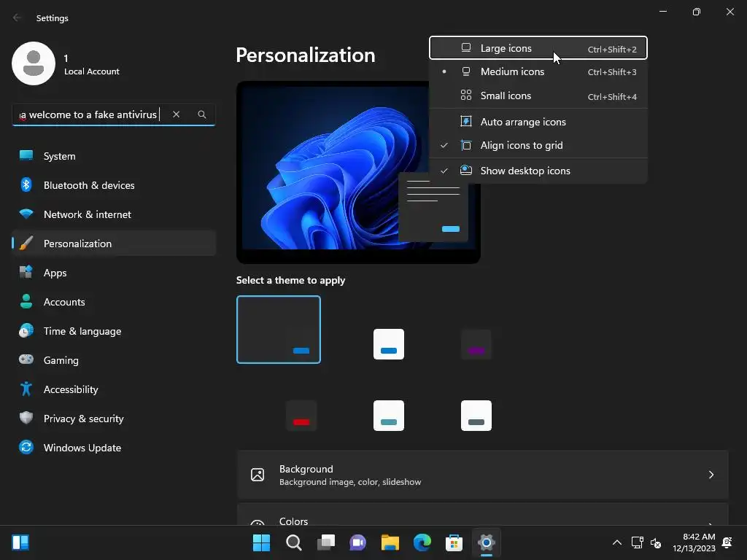Click the Network wifi icon in sidebar
Viewport: 747px width, 560px height.
pos(26,214)
